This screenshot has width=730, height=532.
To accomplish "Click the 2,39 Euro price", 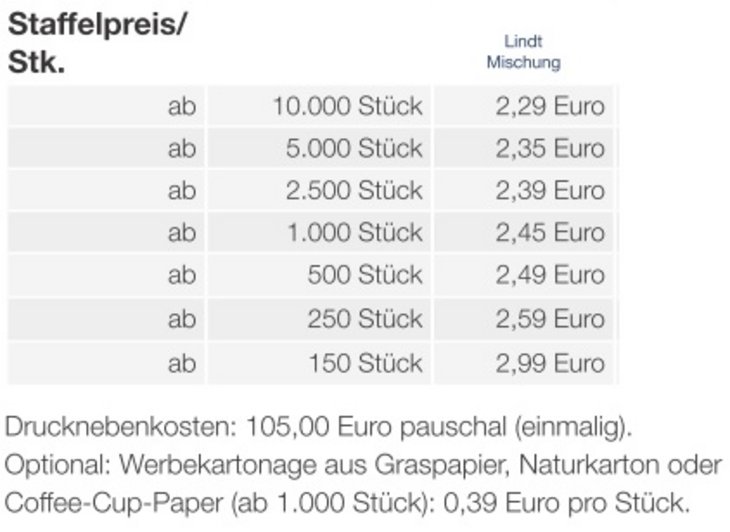I will [x=550, y=190].
